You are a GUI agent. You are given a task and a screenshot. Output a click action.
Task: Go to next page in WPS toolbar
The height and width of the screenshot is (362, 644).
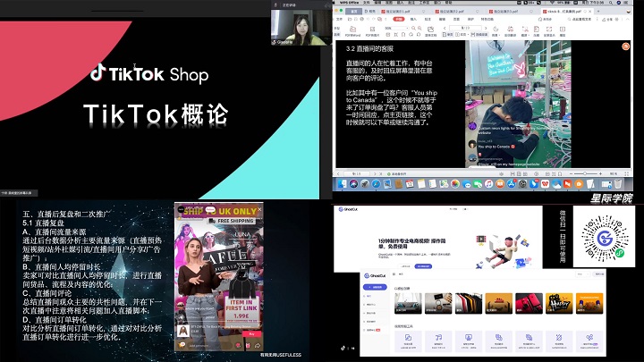486,28
